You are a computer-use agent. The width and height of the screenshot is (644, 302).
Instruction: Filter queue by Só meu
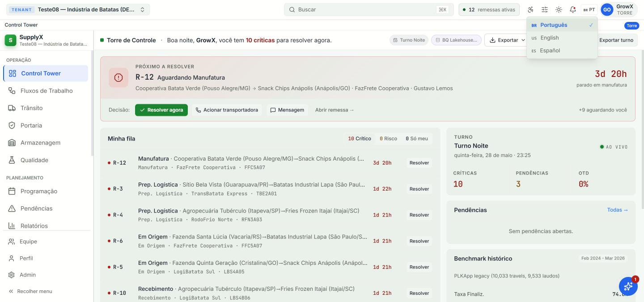(x=417, y=139)
